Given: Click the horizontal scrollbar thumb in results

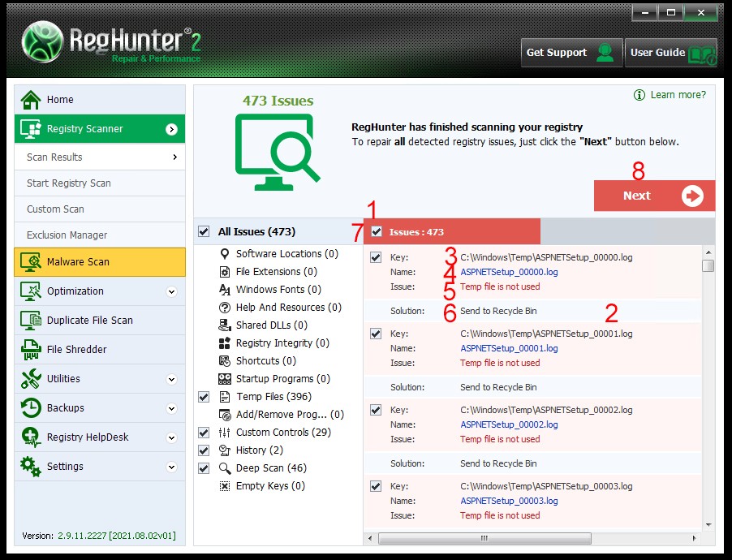Looking at the screenshot, I should [483, 537].
